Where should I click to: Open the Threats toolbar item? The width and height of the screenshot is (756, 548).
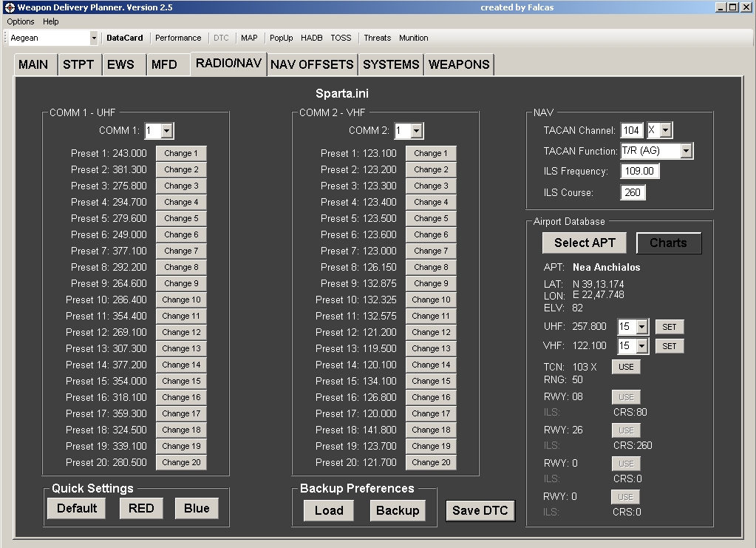click(377, 38)
